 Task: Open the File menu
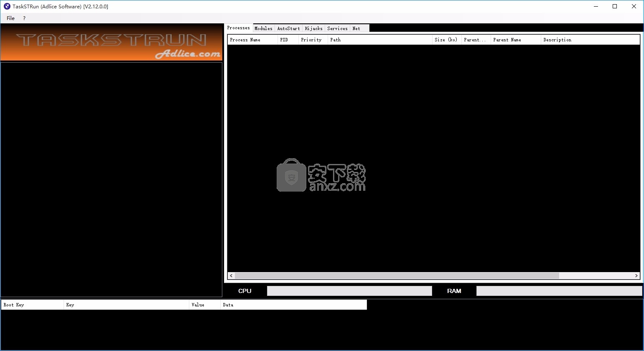pyautogui.click(x=10, y=18)
